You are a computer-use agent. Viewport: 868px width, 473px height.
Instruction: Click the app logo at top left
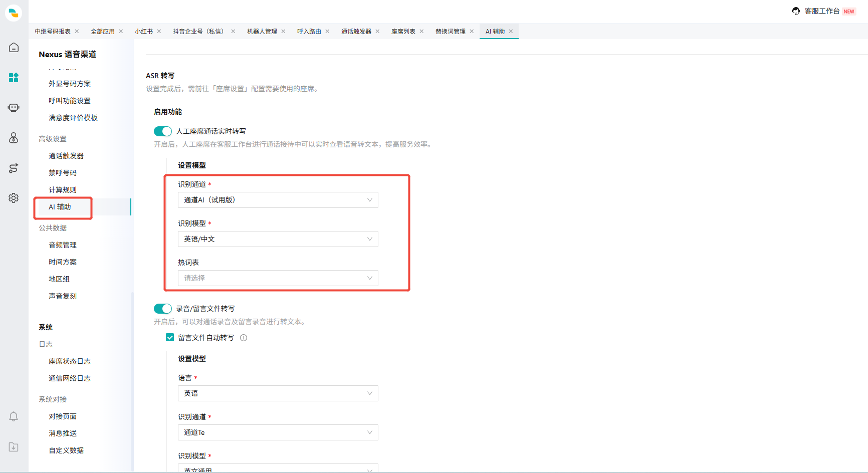pyautogui.click(x=14, y=13)
